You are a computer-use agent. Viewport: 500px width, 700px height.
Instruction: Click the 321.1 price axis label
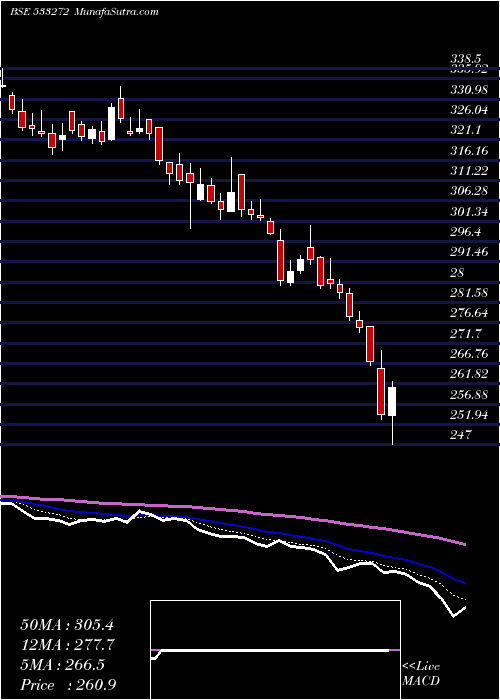point(466,130)
